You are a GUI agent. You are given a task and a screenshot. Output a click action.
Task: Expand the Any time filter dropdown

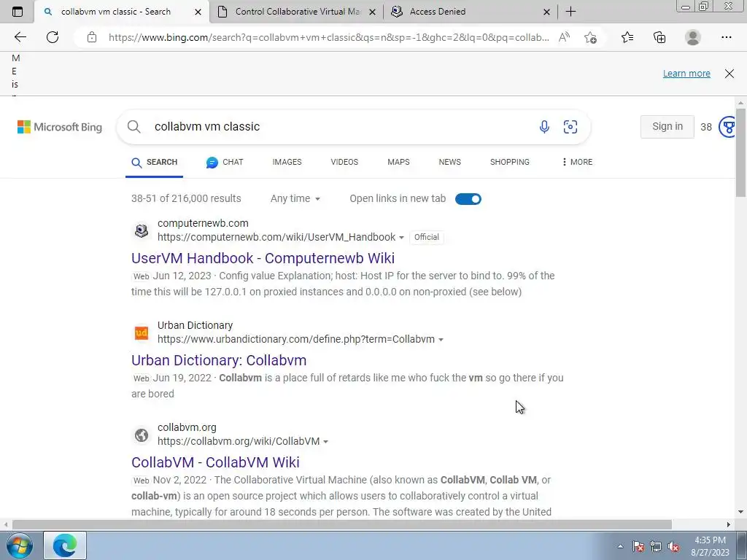tap(295, 198)
